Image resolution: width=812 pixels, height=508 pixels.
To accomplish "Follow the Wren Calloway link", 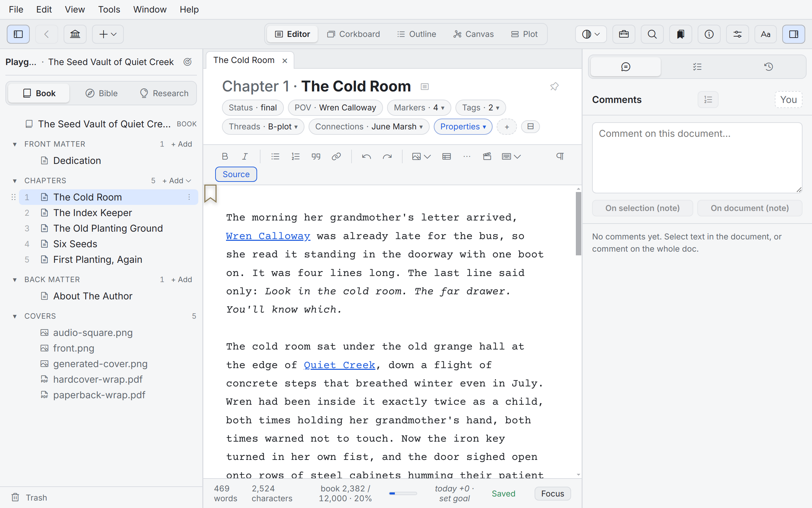I will (x=268, y=236).
